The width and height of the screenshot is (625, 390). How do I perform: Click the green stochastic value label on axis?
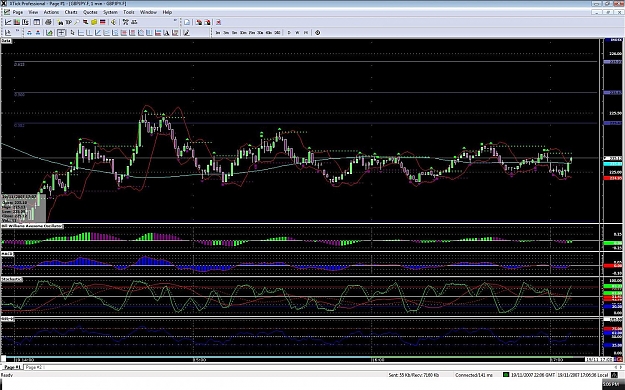tap(613, 286)
